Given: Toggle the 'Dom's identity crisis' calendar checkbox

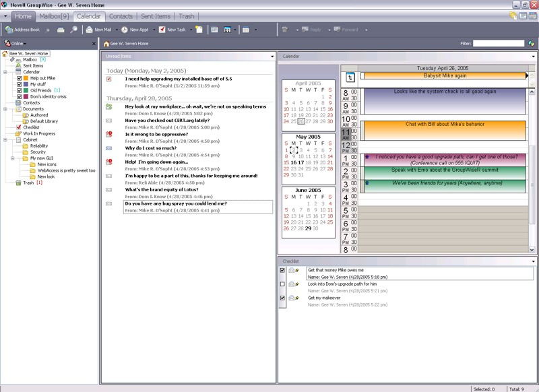Looking at the screenshot, I should [x=20, y=97].
